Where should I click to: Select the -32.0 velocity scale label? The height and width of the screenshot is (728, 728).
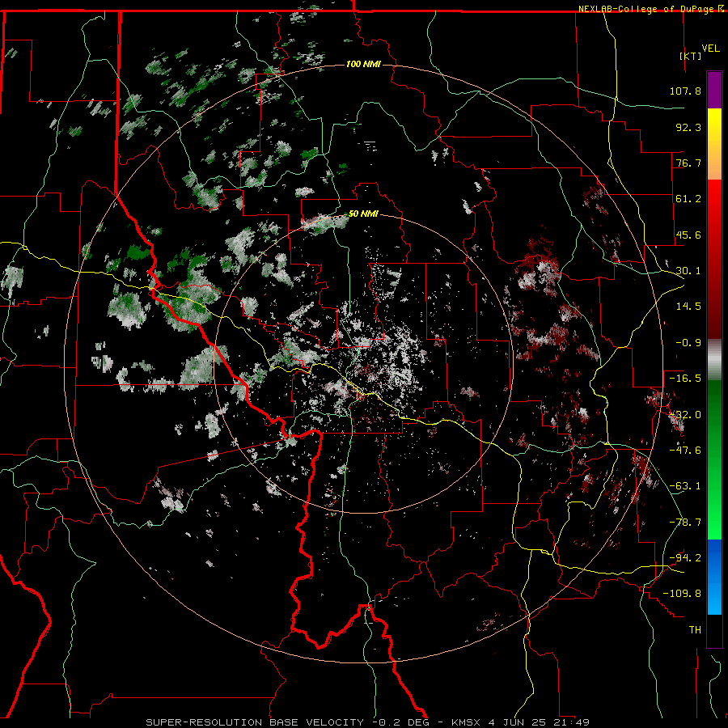[x=685, y=415]
